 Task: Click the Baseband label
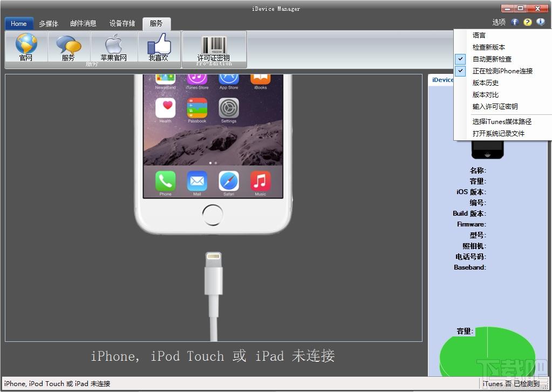[x=470, y=267]
